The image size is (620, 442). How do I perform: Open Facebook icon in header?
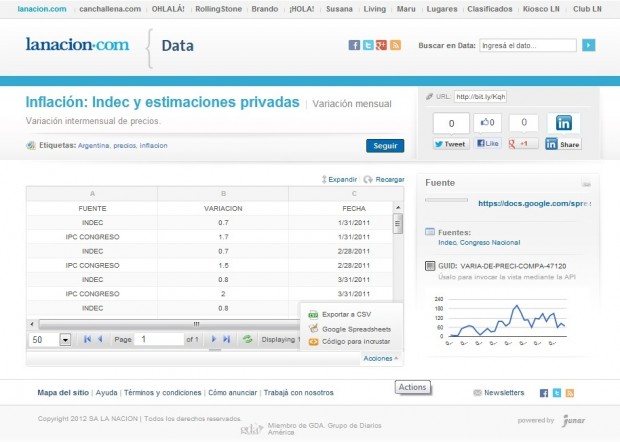pos(354,45)
